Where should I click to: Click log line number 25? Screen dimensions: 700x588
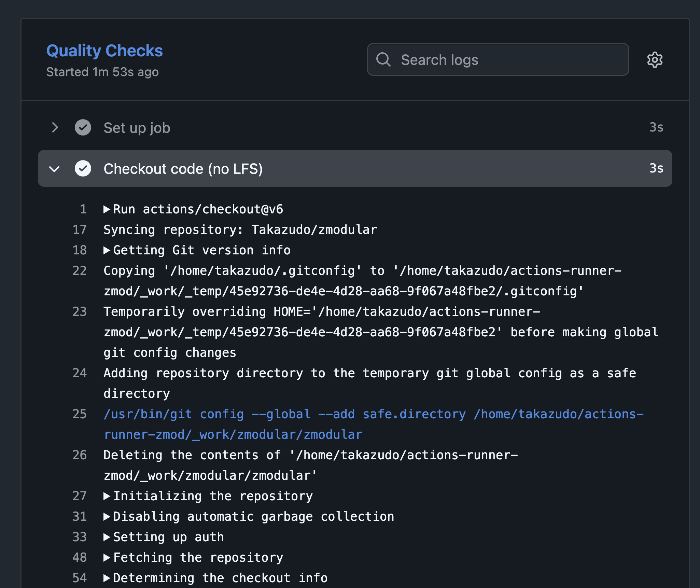[80, 414]
